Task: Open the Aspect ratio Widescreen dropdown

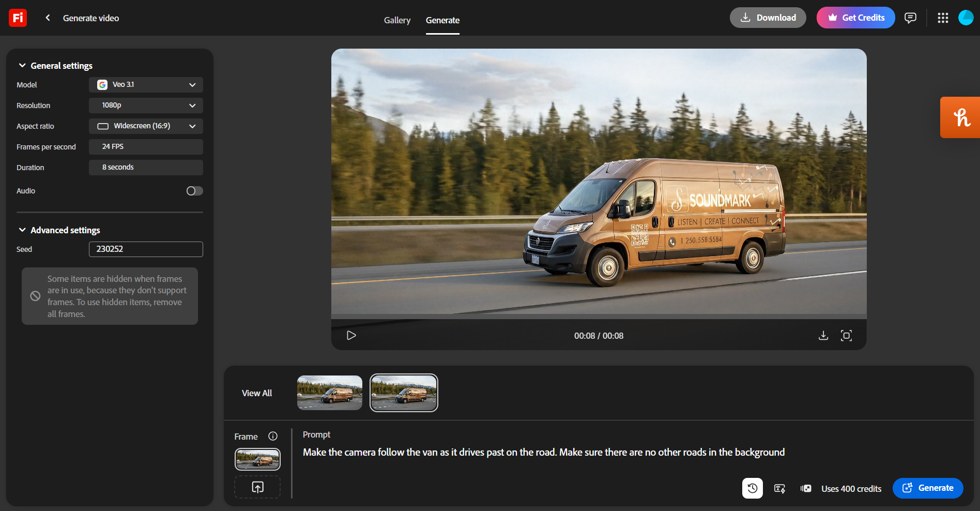Action: click(146, 126)
